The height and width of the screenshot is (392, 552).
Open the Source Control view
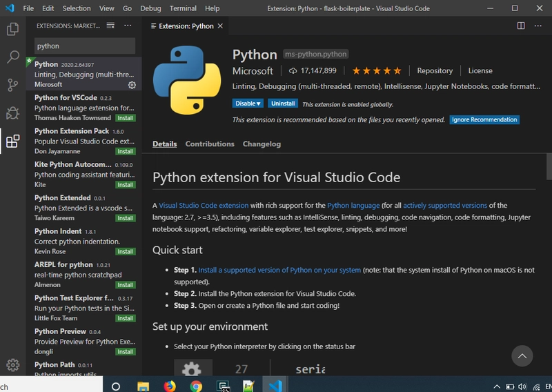12,85
